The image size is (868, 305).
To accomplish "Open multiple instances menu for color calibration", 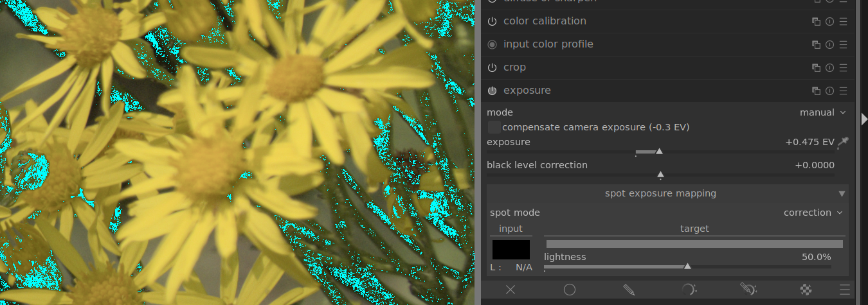I will click(816, 21).
